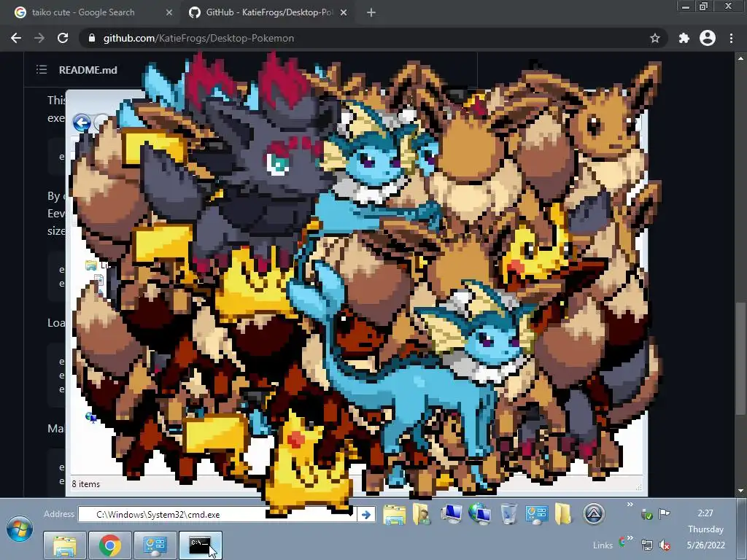The width and height of the screenshot is (747, 560).
Task: Click page scrollbar up arrow
Action: pos(741,58)
